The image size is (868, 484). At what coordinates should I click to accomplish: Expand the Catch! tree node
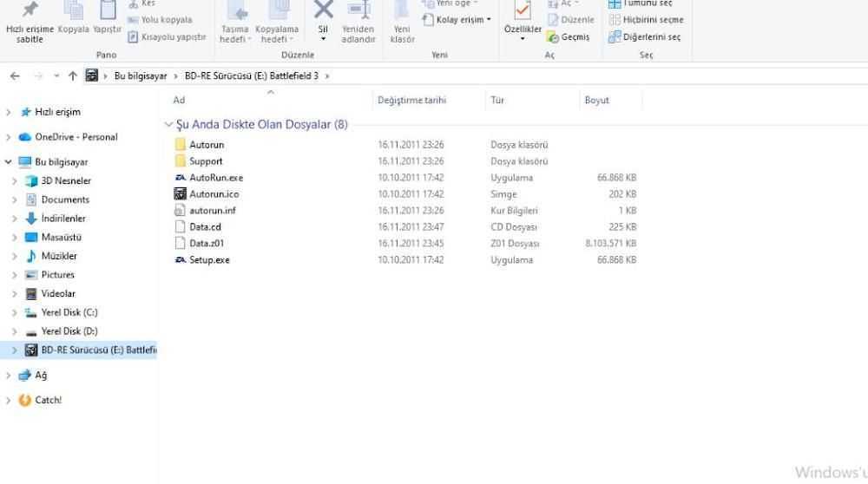click(9, 401)
